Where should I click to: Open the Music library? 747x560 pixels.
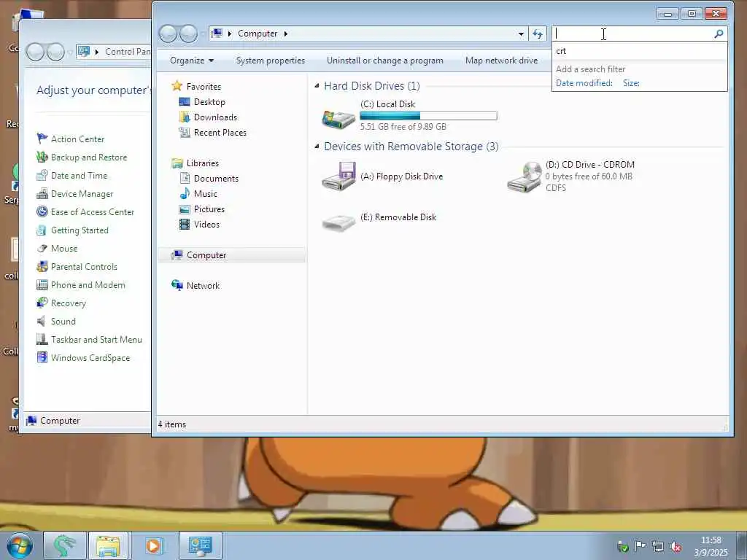[x=205, y=193]
